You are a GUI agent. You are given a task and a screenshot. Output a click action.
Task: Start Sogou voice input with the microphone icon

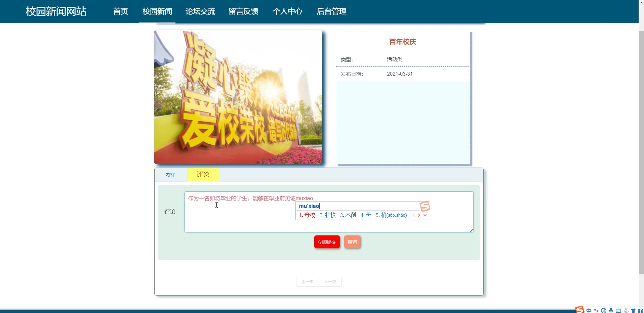[611, 311]
